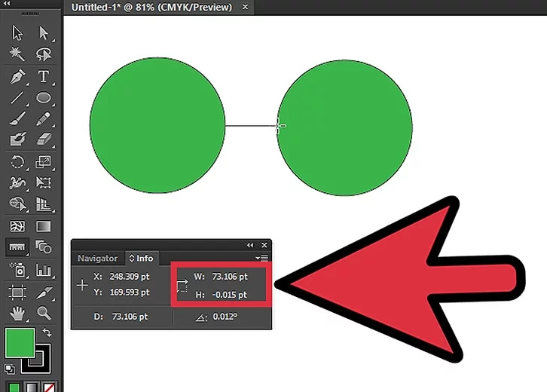Apply Gradient mode button
Screen dimensions: 547x392
point(32,387)
